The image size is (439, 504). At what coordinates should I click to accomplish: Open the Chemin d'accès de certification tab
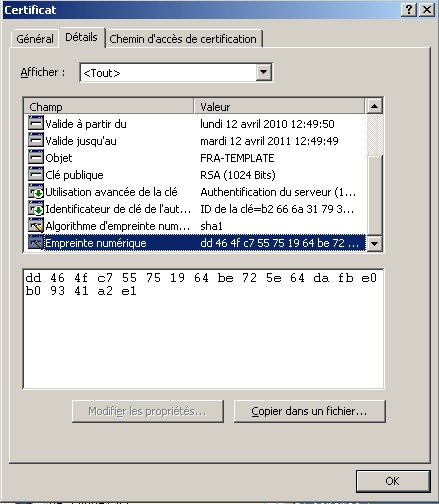coord(183,39)
